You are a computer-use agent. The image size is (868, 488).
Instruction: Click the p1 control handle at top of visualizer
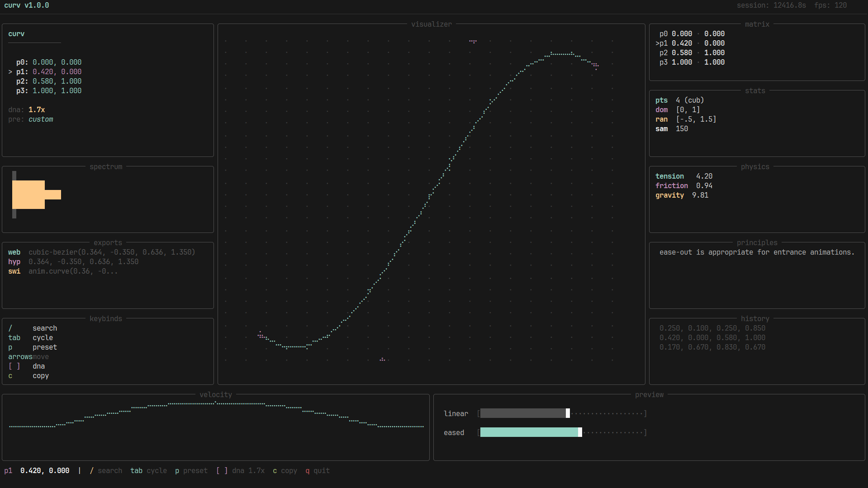pyautogui.click(x=473, y=41)
